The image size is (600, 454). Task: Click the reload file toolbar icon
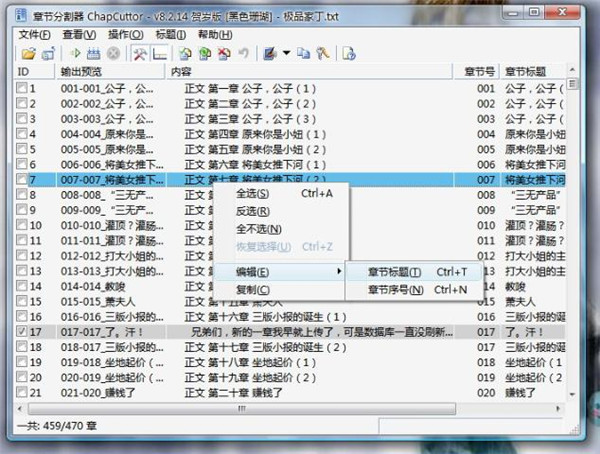[x=49, y=54]
